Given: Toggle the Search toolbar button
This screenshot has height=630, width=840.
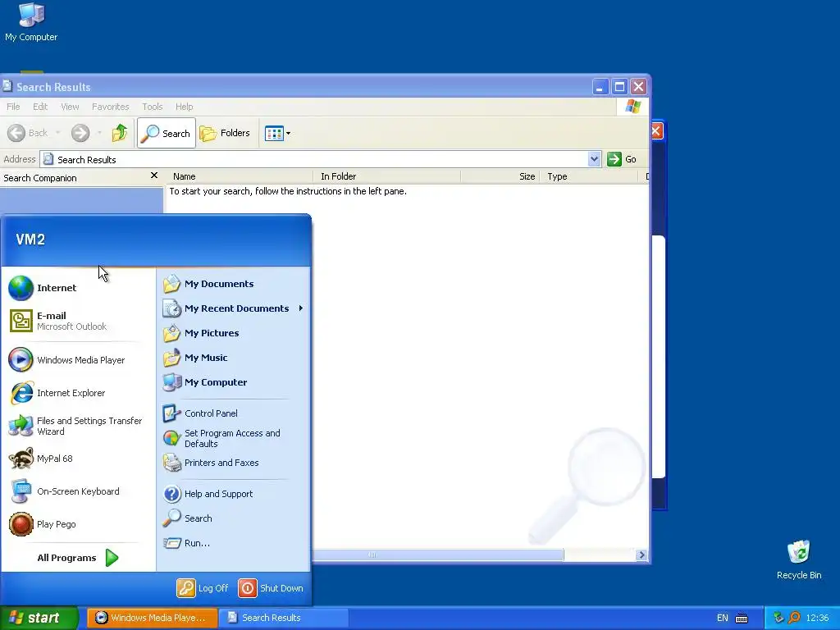Looking at the screenshot, I should pyautogui.click(x=166, y=133).
